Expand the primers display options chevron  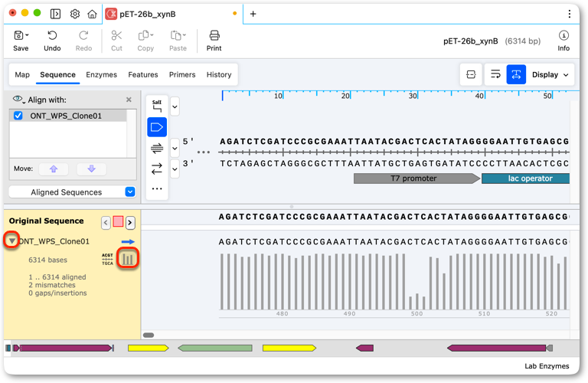pos(175,169)
